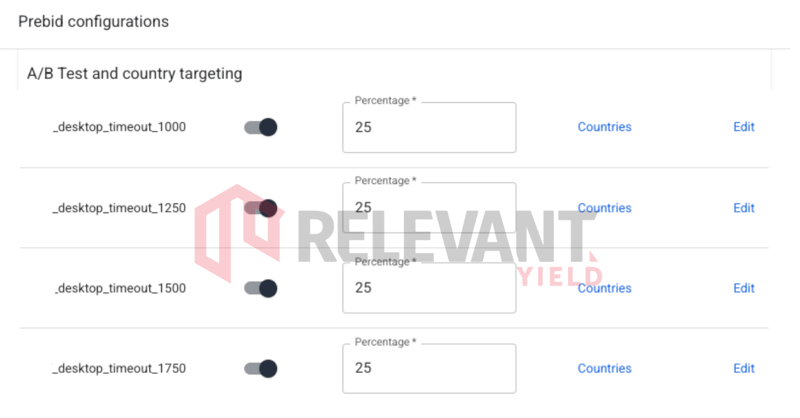Click the Prebid configurations heading
The image size is (800, 418).
click(94, 21)
